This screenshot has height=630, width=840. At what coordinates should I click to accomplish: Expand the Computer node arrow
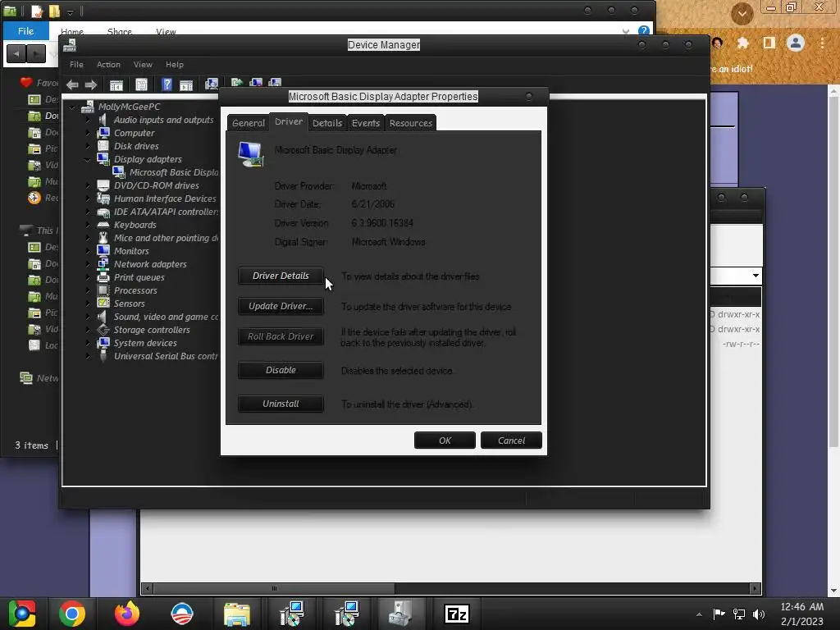point(88,133)
